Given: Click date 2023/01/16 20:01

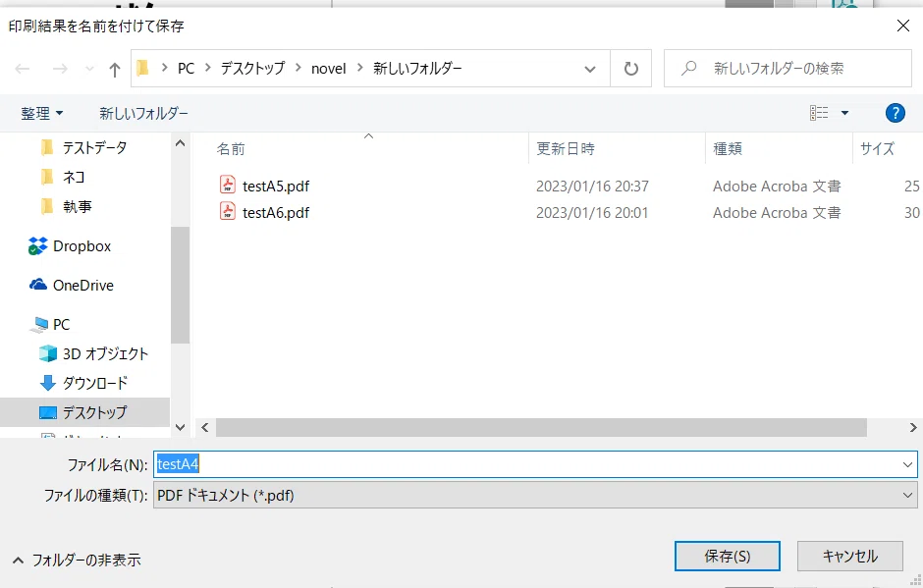Looking at the screenshot, I should pyautogui.click(x=592, y=212).
